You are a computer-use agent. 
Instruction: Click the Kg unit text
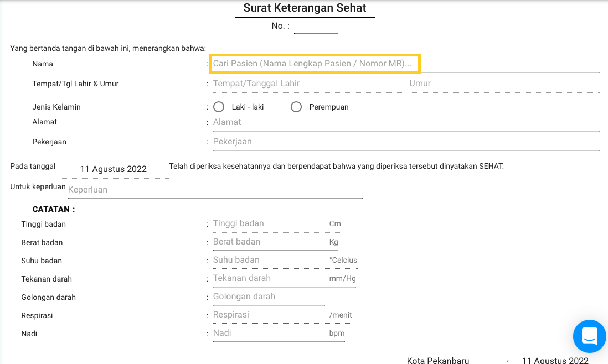coord(333,242)
